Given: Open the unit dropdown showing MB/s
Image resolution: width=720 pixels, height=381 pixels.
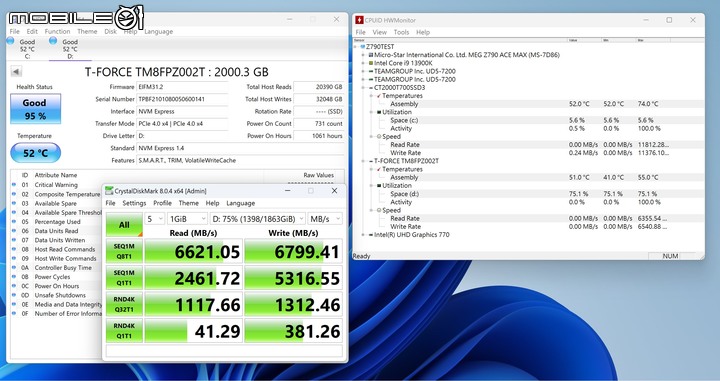Looking at the screenshot, I should (x=325, y=219).
